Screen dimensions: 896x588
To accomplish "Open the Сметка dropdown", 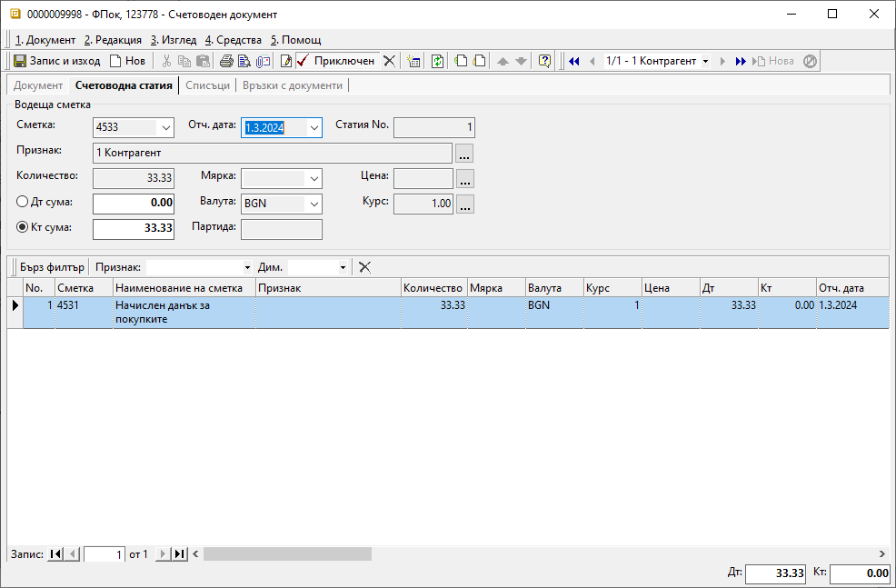I will (165, 128).
